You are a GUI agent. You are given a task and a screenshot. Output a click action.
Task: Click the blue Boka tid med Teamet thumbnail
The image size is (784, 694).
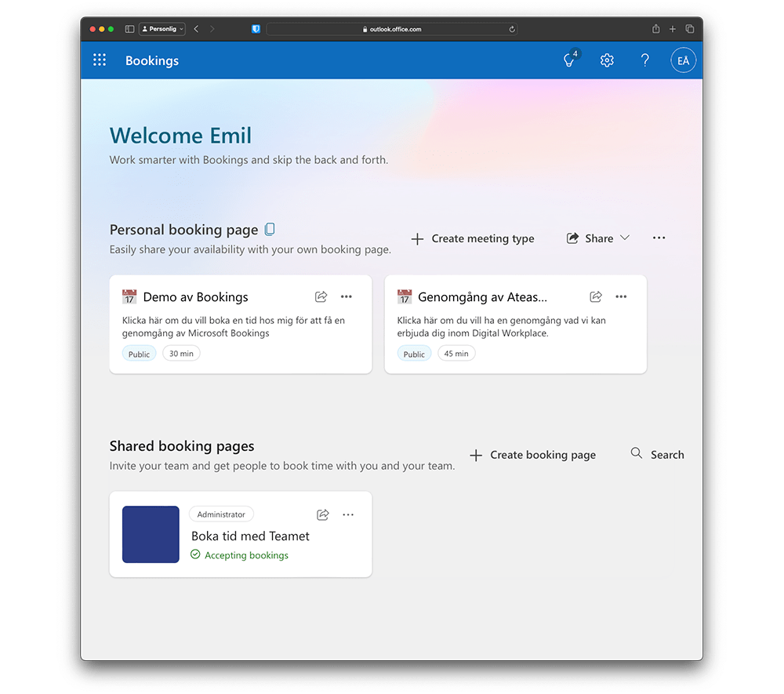[151, 535]
